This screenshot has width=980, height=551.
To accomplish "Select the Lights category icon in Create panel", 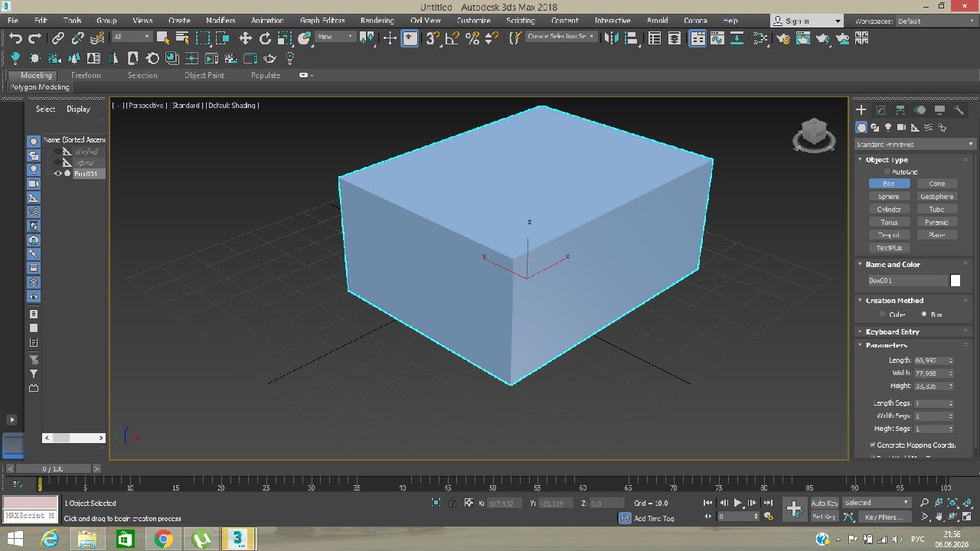I will 888,128.
